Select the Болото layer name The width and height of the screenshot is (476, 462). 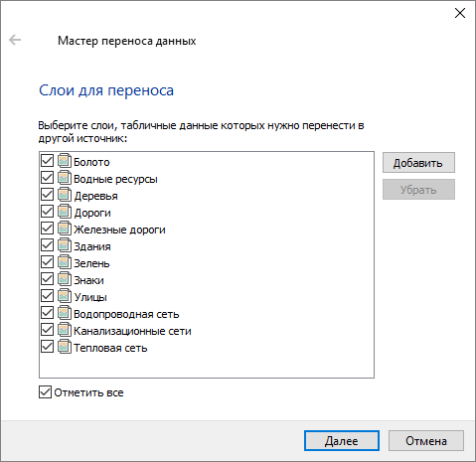91,162
